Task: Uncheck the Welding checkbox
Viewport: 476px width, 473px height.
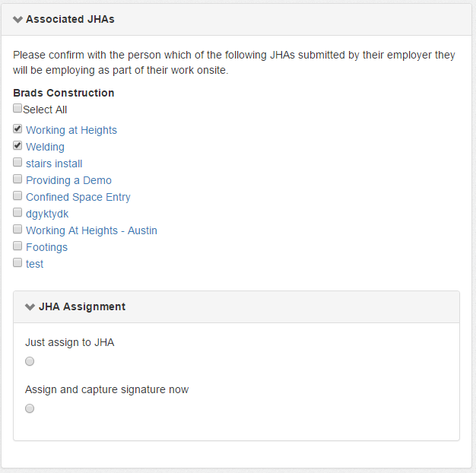Action: click(x=17, y=146)
